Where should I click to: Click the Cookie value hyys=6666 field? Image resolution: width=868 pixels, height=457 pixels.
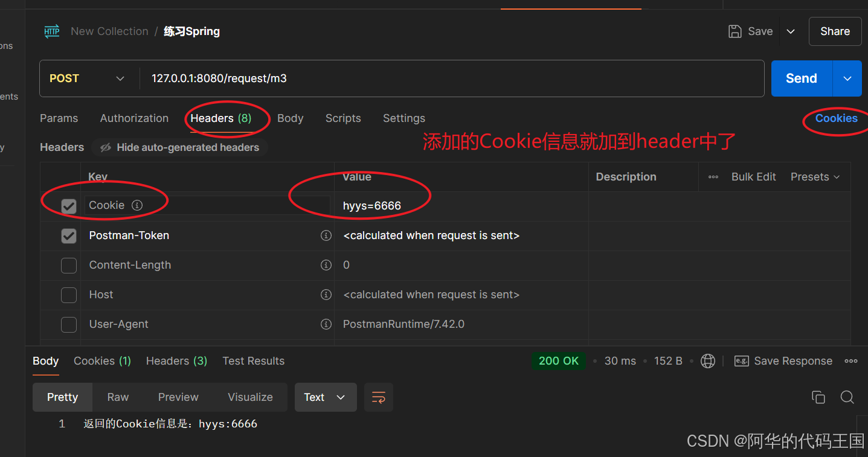[x=461, y=206]
